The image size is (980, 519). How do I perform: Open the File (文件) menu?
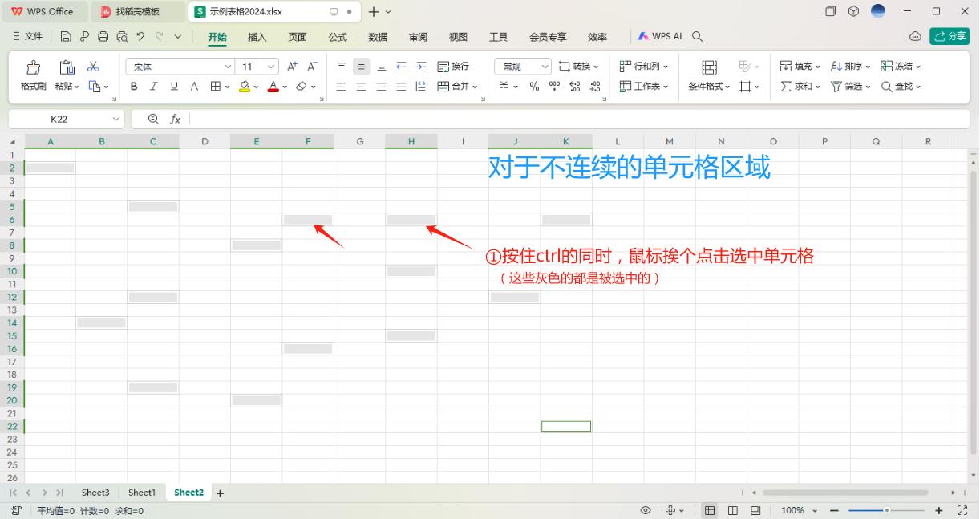tap(28, 37)
